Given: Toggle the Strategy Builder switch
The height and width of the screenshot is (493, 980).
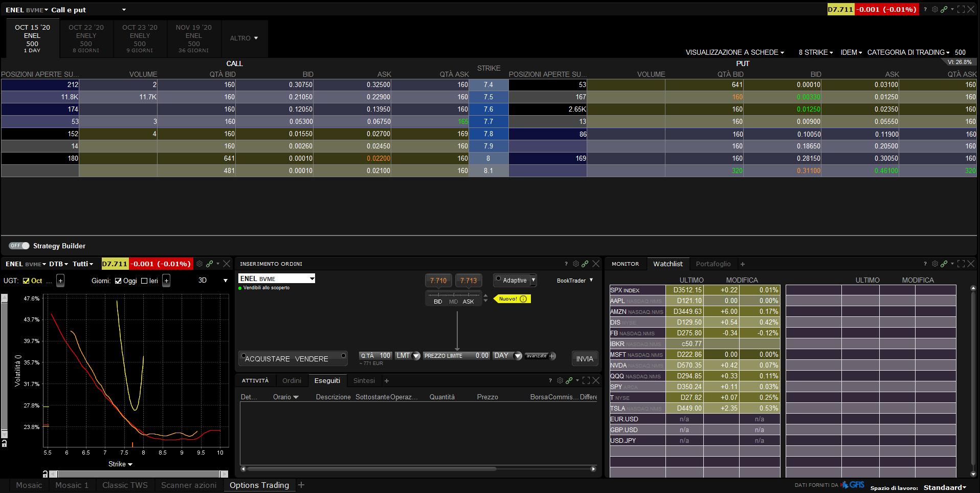Looking at the screenshot, I should 19,246.
